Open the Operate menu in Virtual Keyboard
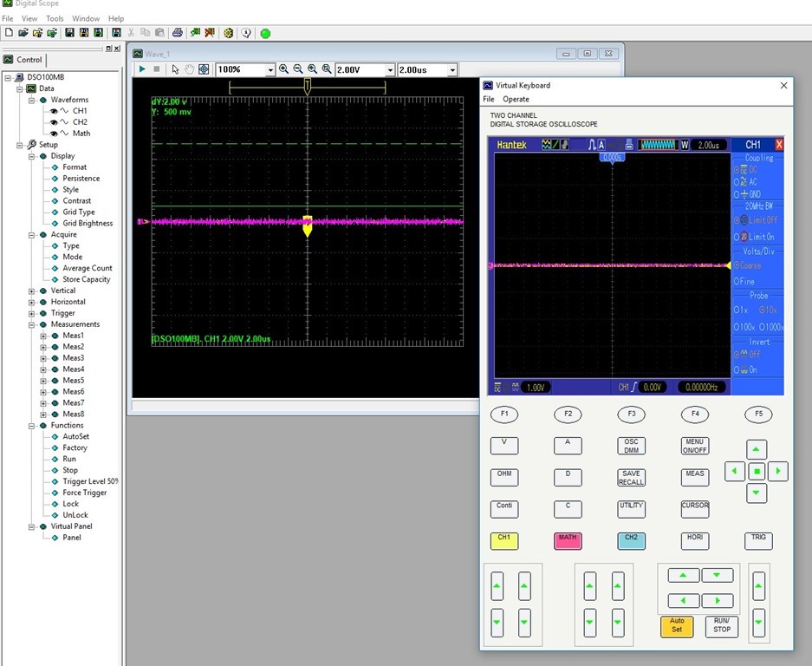The height and width of the screenshot is (666, 812). pyautogui.click(x=516, y=100)
